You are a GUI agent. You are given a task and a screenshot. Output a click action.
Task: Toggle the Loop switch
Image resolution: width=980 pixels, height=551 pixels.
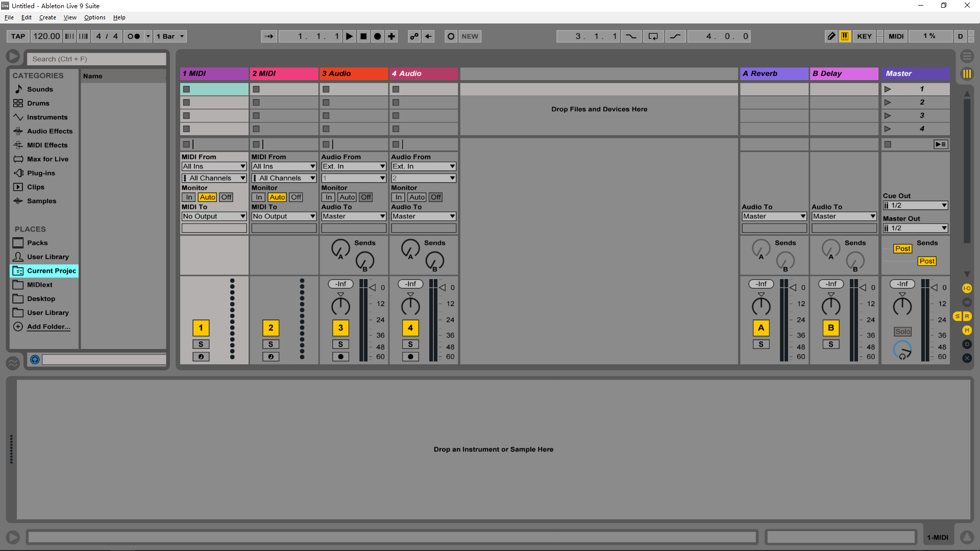(653, 36)
